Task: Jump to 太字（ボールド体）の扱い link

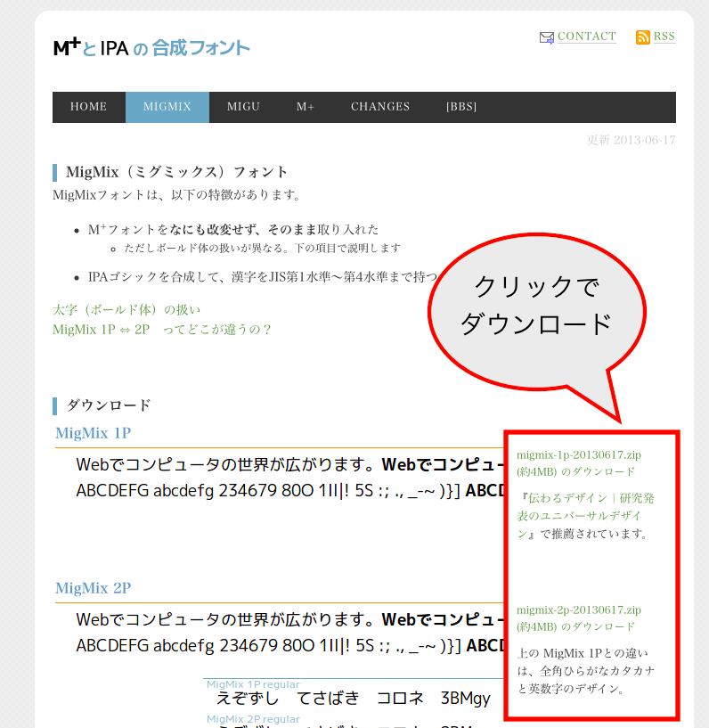Action: click(126, 310)
